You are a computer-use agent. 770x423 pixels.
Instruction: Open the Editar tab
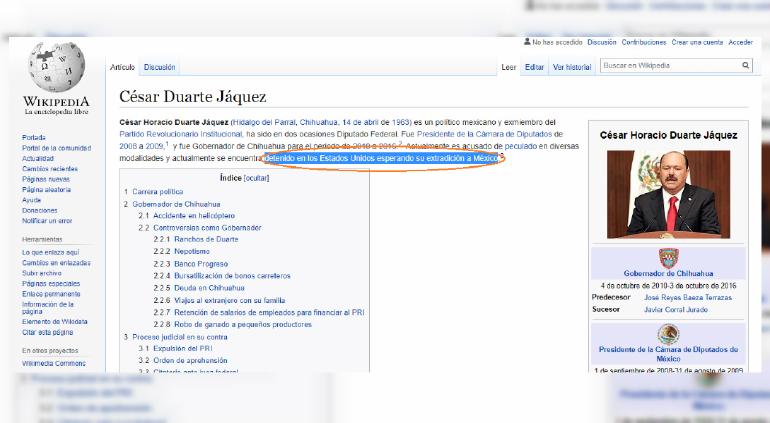pos(534,67)
